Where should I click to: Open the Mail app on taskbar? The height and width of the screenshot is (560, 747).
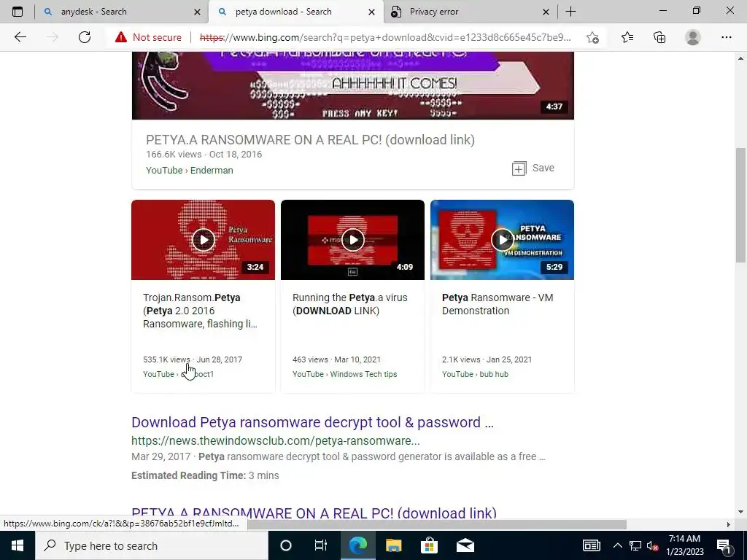(465, 545)
